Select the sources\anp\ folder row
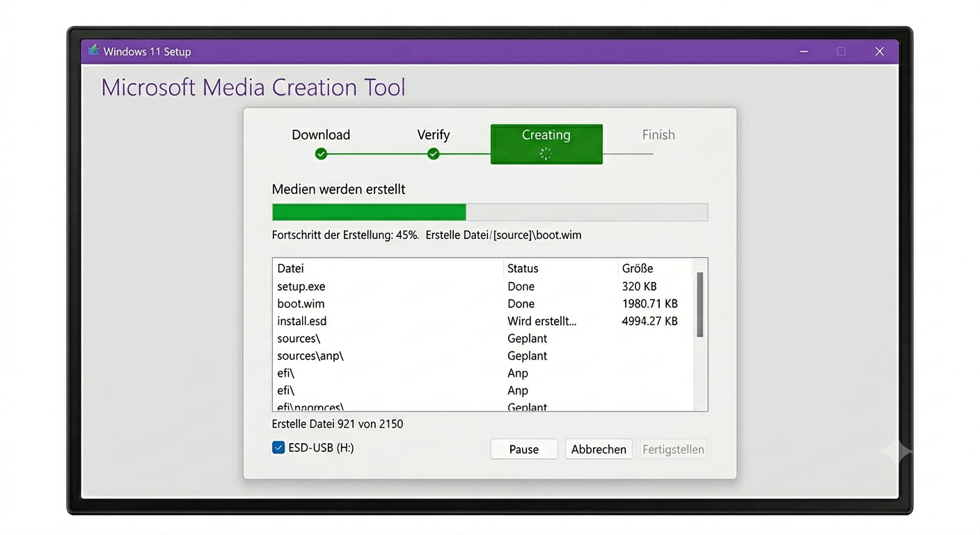980x535 pixels. pyautogui.click(x=484, y=356)
